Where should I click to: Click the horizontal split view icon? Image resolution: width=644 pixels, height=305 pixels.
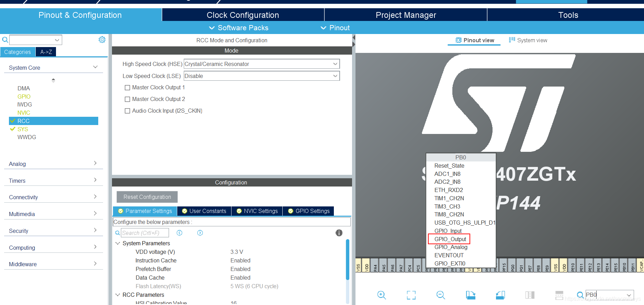tap(559, 295)
